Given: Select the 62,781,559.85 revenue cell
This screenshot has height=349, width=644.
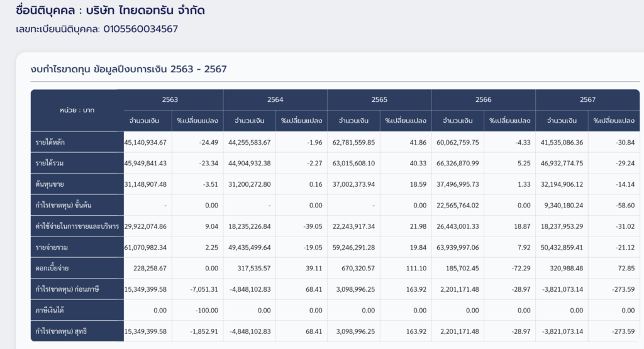Looking at the screenshot, I should [x=353, y=142].
